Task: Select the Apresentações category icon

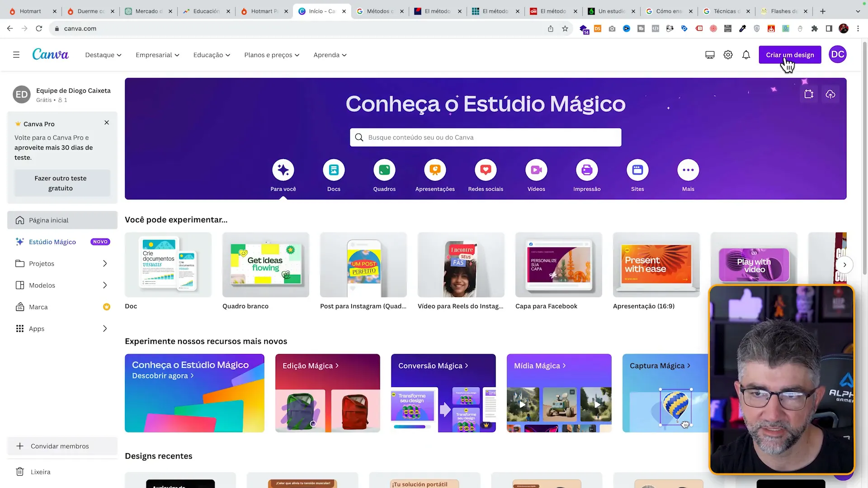Action: pyautogui.click(x=435, y=170)
